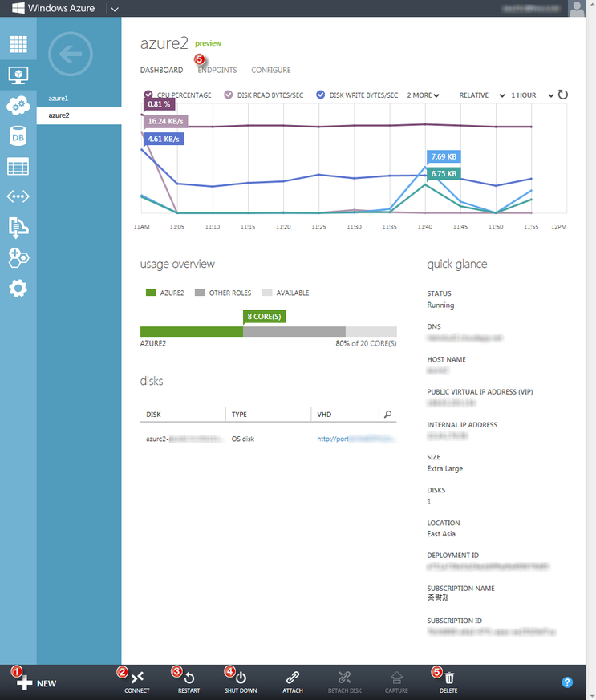The width and height of the screenshot is (596, 700).
Task: Click the azure2- disk name cell
Action: tap(184, 439)
